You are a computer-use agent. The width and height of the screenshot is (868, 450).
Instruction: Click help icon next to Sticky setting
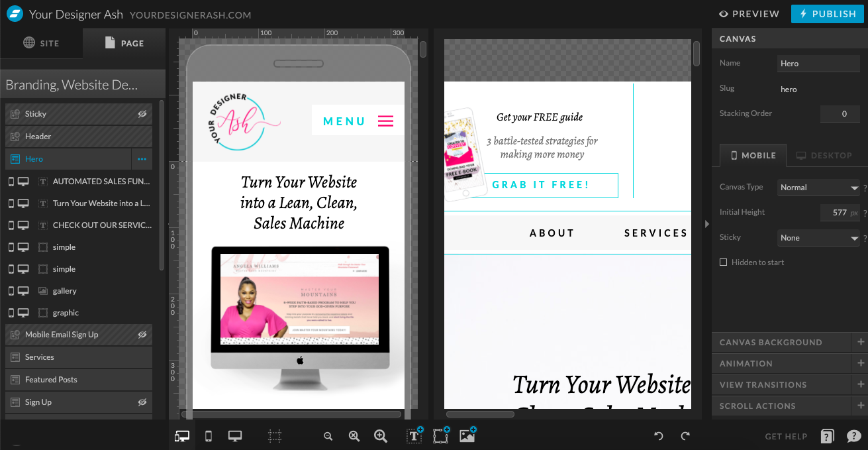865,239
